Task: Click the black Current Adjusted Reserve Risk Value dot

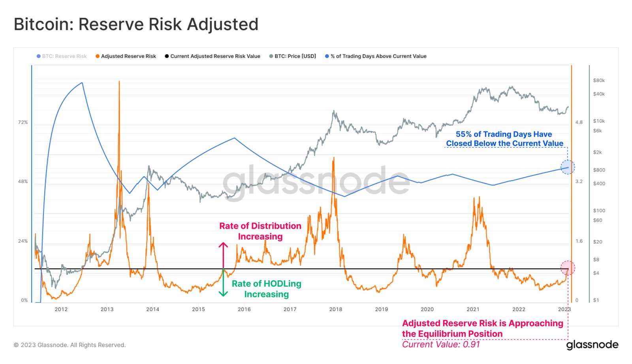Action: pos(167,56)
